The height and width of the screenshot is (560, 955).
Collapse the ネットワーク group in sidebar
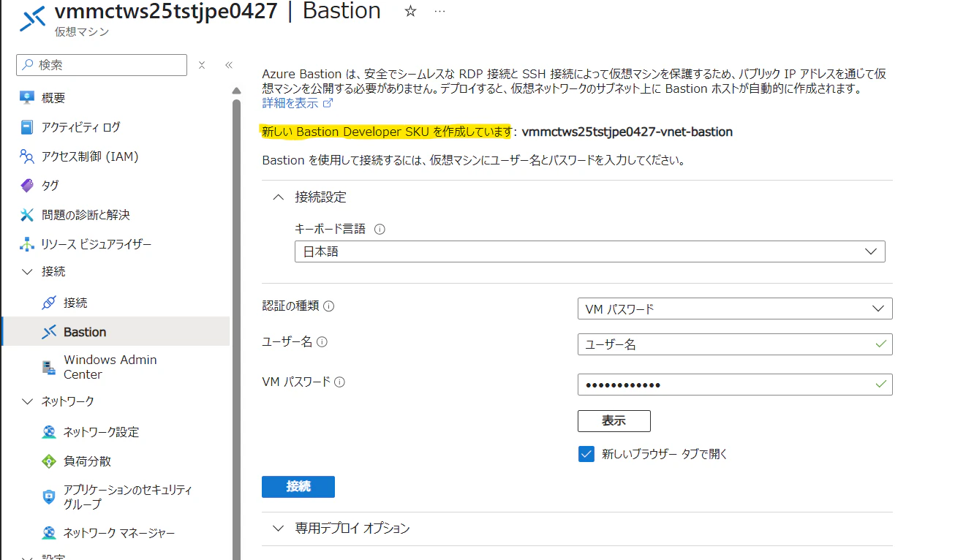tap(28, 401)
